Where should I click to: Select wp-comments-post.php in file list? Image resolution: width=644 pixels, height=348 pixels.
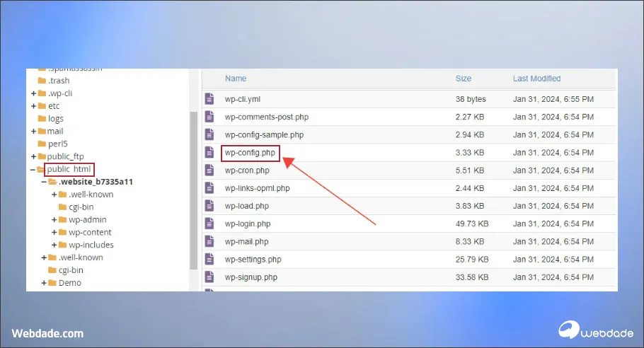[x=265, y=117]
